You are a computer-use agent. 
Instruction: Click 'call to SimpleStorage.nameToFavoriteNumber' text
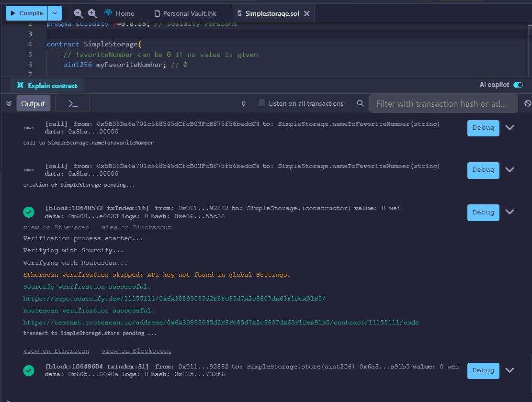tap(88, 143)
